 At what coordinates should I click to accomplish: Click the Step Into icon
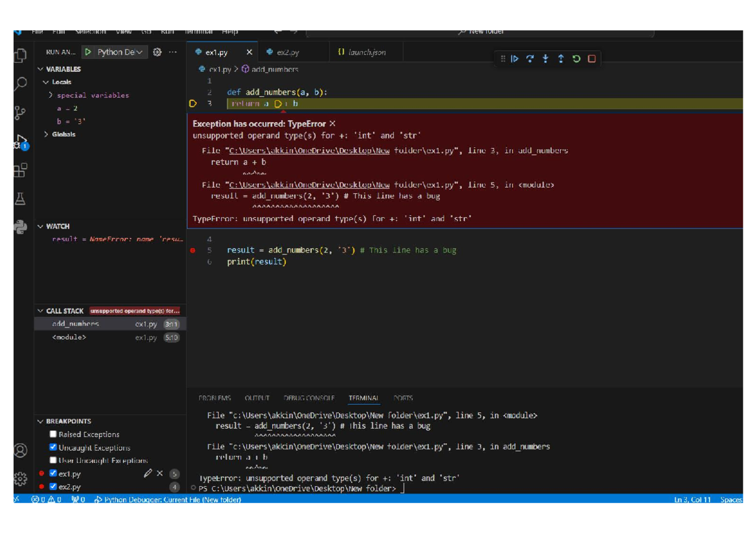click(x=545, y=59)
